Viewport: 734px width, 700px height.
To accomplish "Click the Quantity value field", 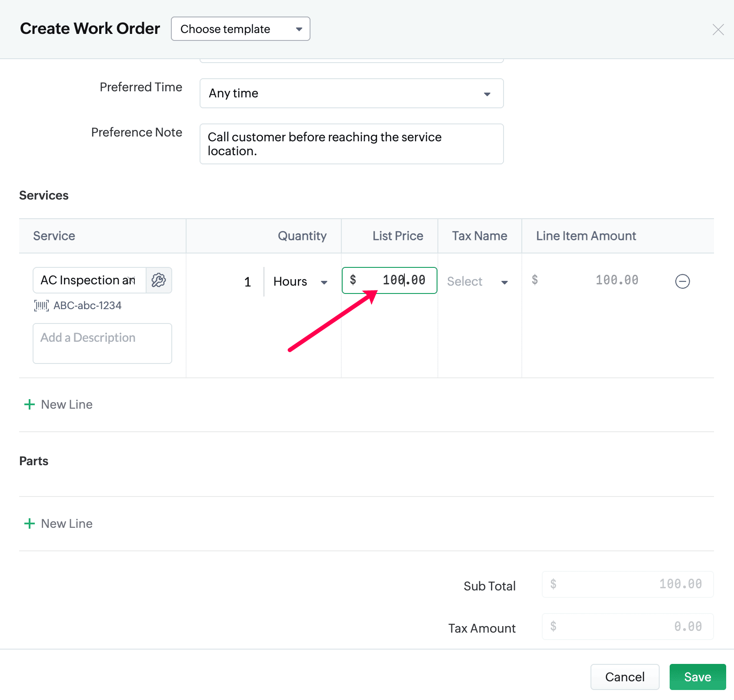I will tap(247, 282).
